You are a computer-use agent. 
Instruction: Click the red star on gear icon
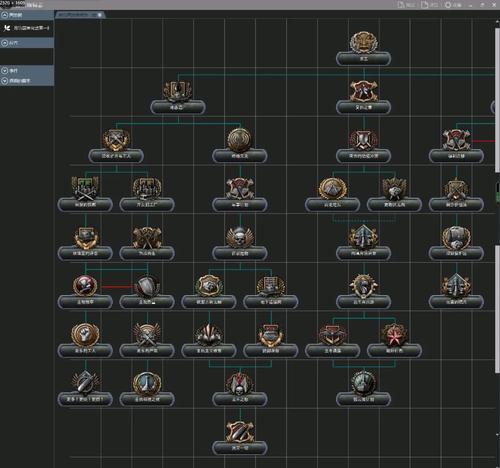[x=394, y=335]
